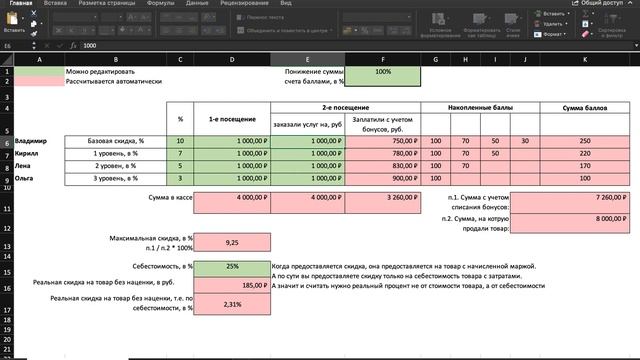Click the Wrap Text (Перенос текста) icon

pyautogui.click(x=239, y=18)
